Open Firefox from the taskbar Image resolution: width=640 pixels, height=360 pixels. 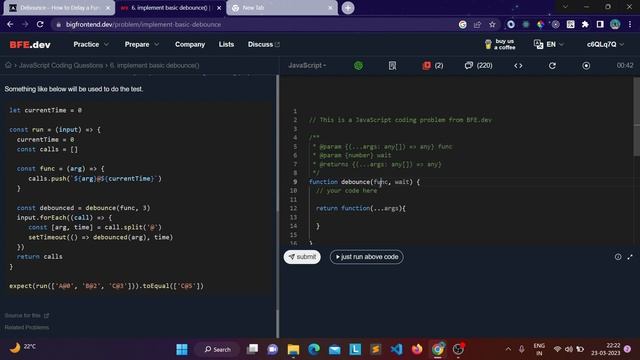tap(417, 349)
